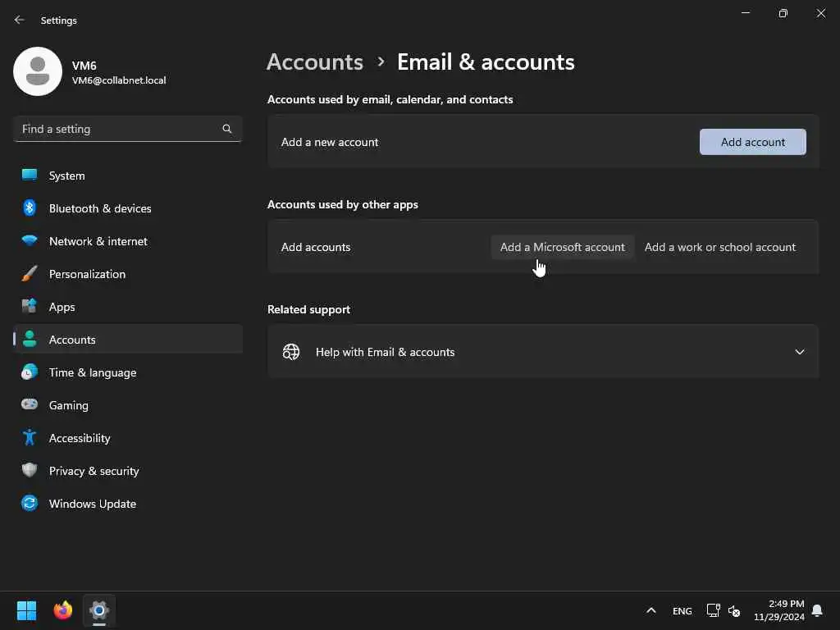
Task: Go to Gaming settings
Action: click(127, 405)
